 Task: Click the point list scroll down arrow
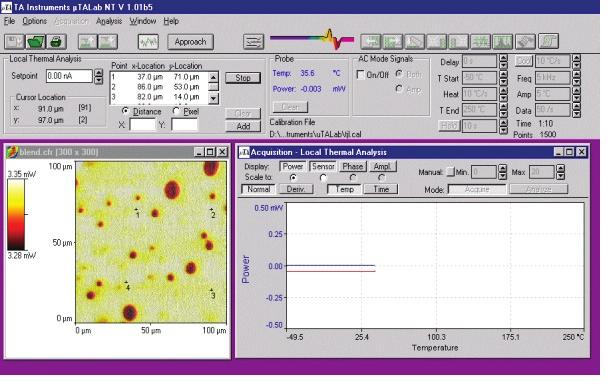click(x=213, y=98)
